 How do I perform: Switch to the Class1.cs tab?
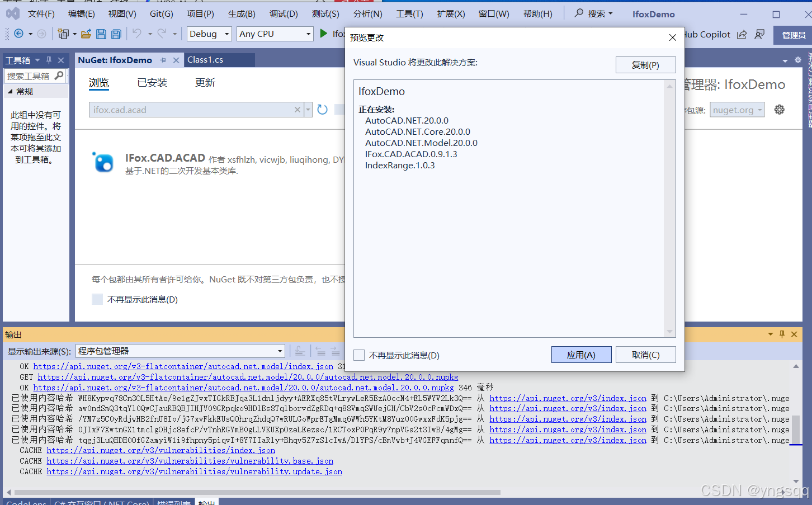click(x=205, y=60)
